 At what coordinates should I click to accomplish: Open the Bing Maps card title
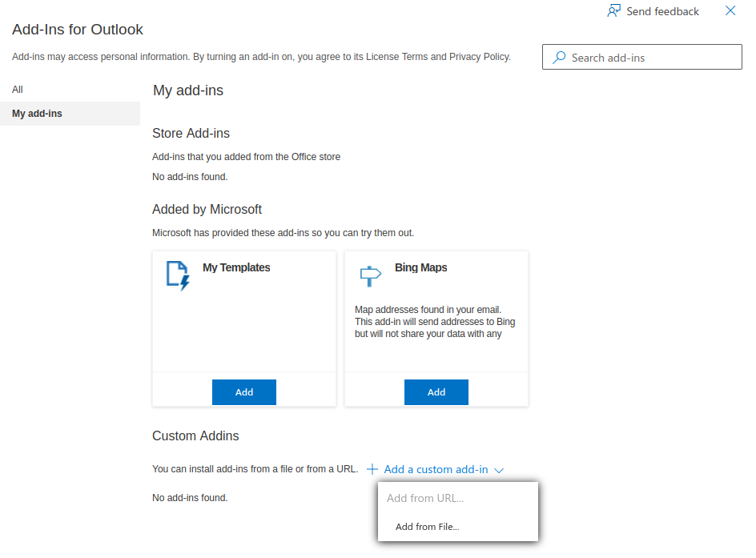(421, 267)
